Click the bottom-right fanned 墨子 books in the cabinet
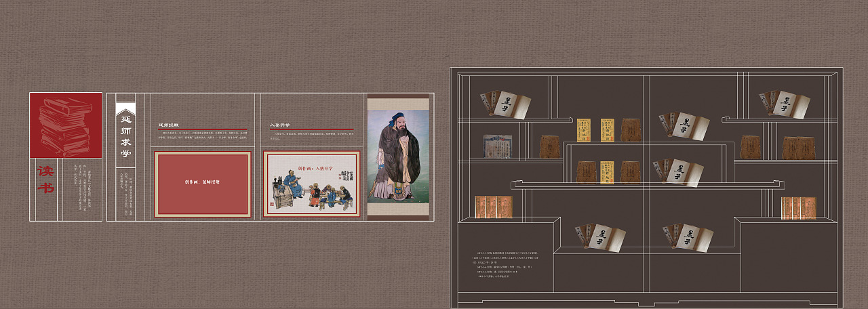The height and width of the screenshot is (309, 868). coord(688,237)
